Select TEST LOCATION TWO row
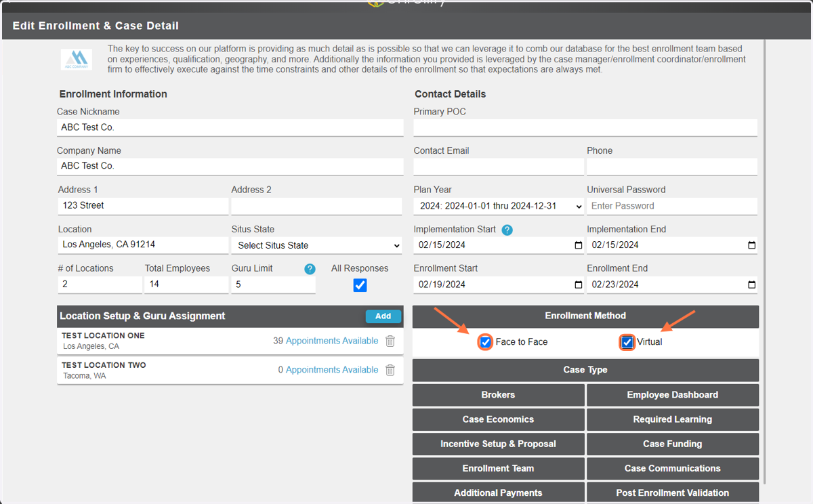813x504 pixels. tap(230, 371)
